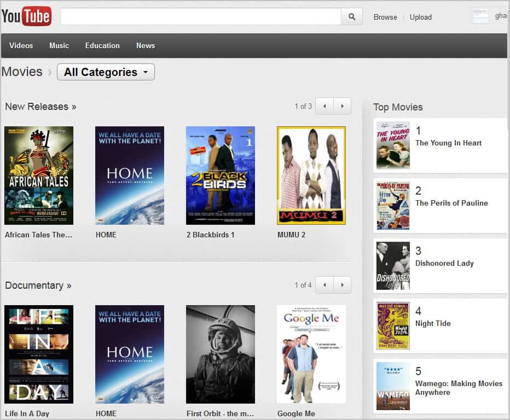Click the 'First Orbit - the m...' title
The width and height of the screenshot is (510, 420).
coord(220,413)
